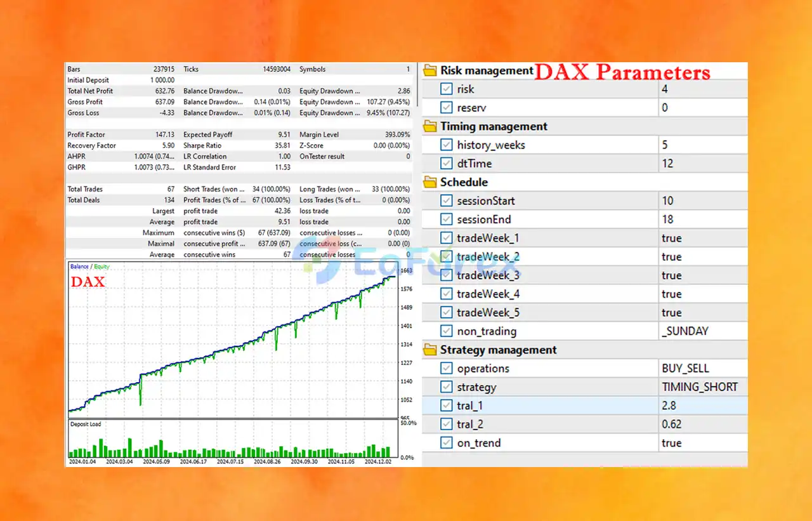Click the Total Net Profit value 632.76

tap(164, 91)
